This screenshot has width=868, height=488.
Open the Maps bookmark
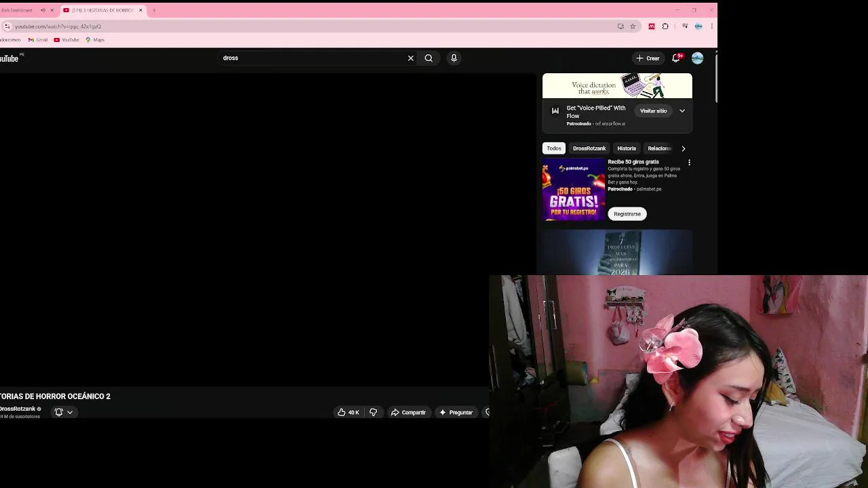pos(95,40)
